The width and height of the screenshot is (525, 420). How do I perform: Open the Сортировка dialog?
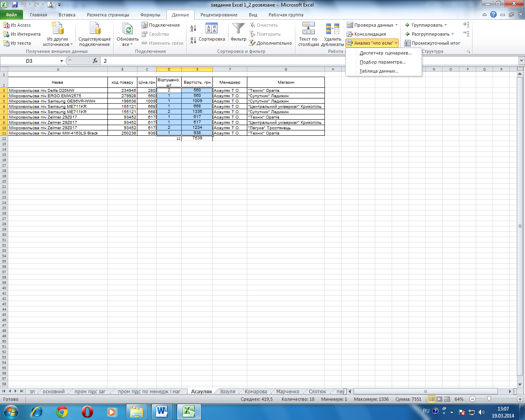212,33
